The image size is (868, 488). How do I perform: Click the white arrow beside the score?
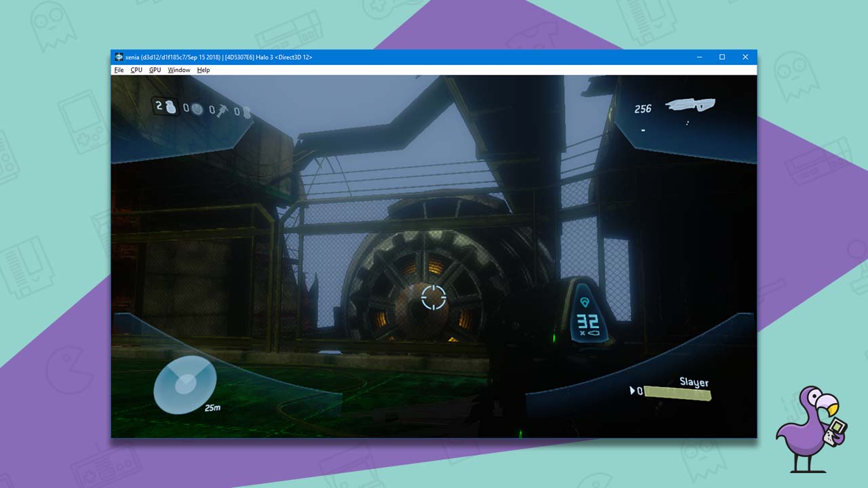633,390
